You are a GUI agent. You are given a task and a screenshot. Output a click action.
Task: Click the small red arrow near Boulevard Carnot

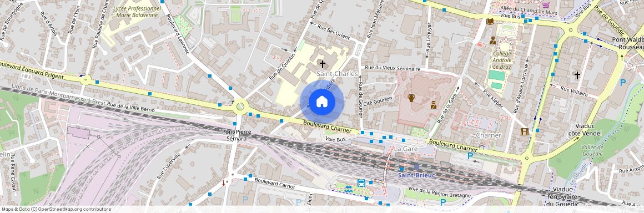223,182
